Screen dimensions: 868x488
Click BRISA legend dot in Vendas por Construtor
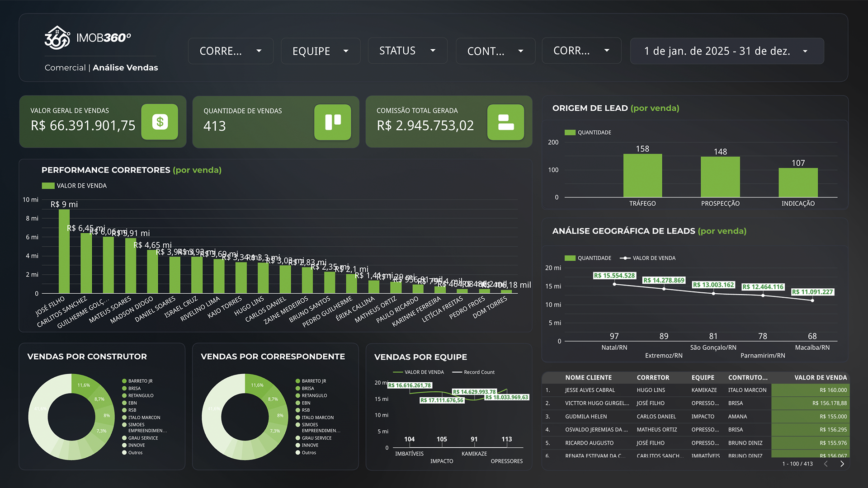(x=124, y=389)
